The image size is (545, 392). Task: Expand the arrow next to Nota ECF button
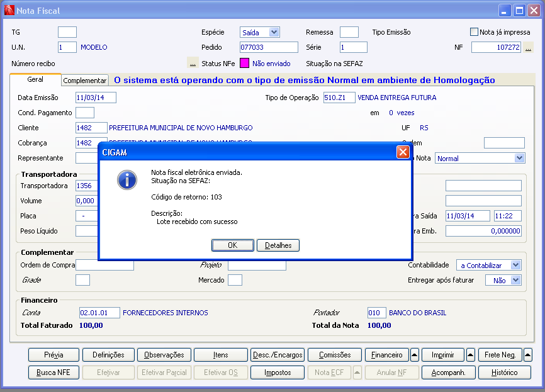[x=357, y=372]
